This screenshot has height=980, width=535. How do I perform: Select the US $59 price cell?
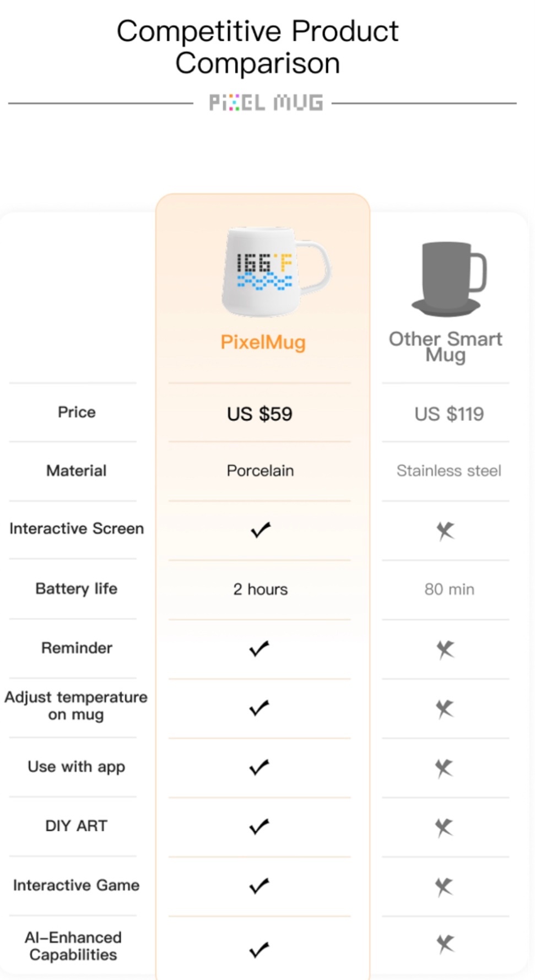[260, 414]
